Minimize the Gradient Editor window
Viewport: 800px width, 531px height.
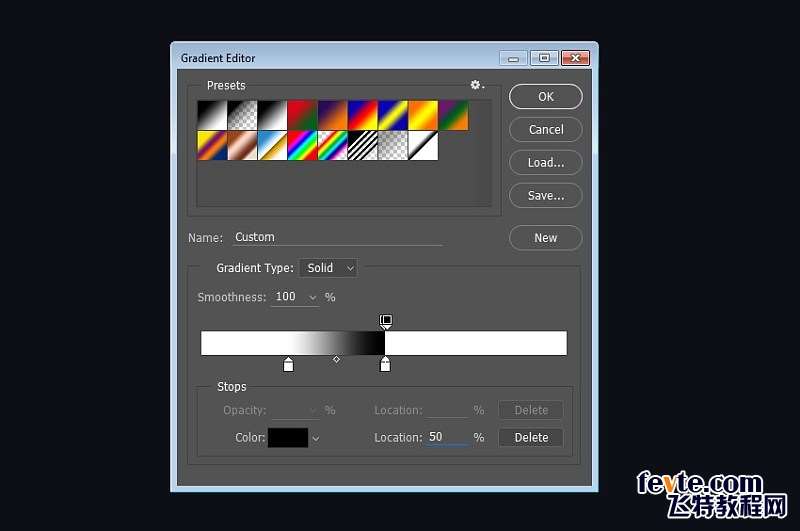pos(513,58)
